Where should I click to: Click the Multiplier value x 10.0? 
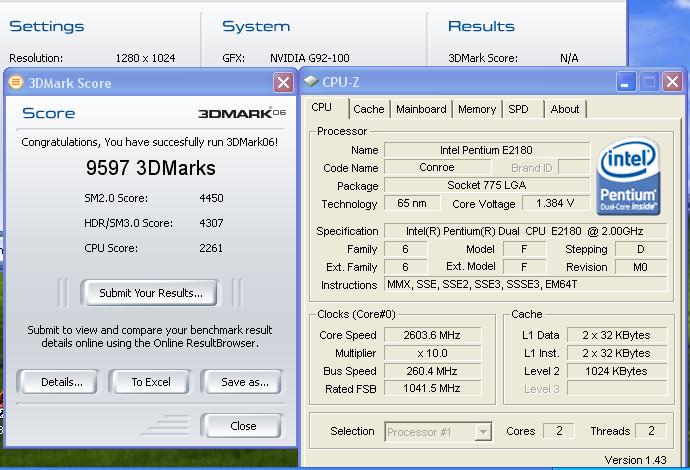[x=432, y=353]
